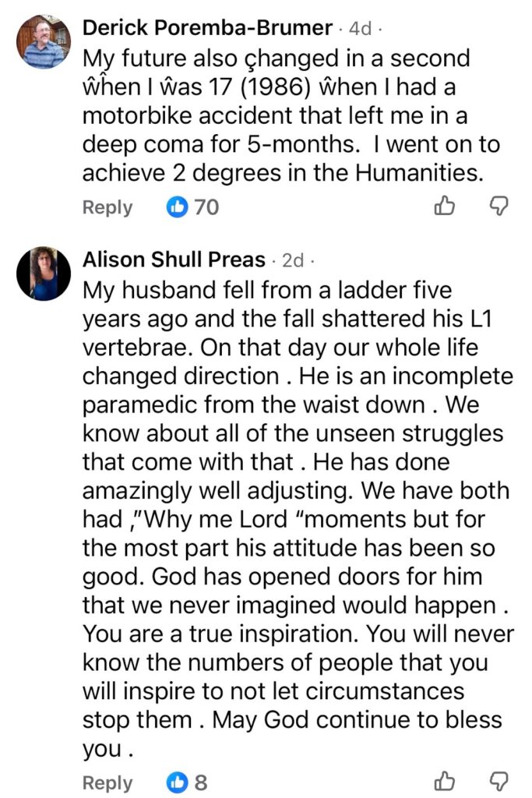Dislike Derick Poremba-Brumer's comment with thumbs down
The image size is (532, 798).
[498, 207]
